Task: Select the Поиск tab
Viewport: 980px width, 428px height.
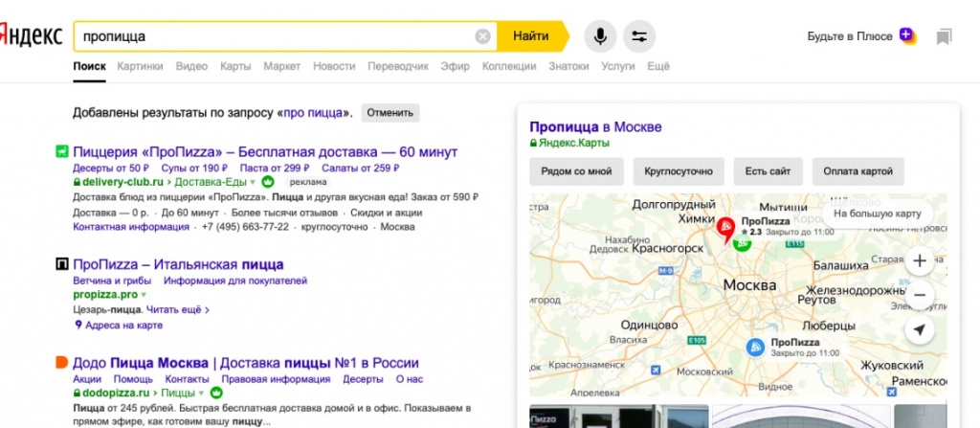Action: [89, 66]
